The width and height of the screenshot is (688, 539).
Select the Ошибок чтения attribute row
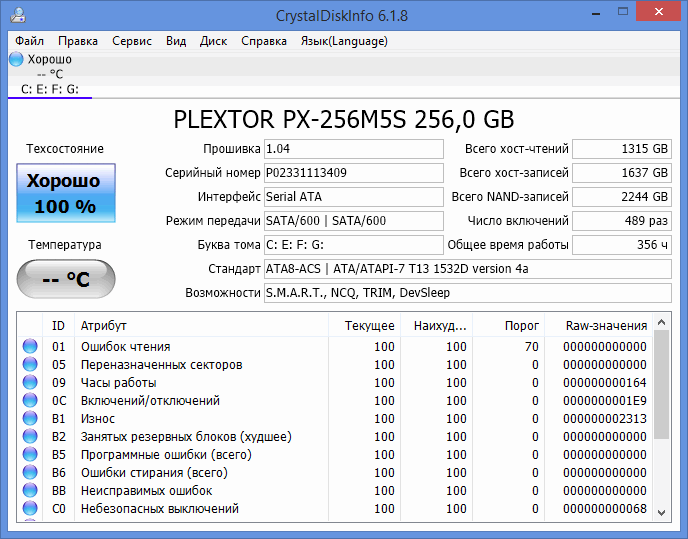335,346
